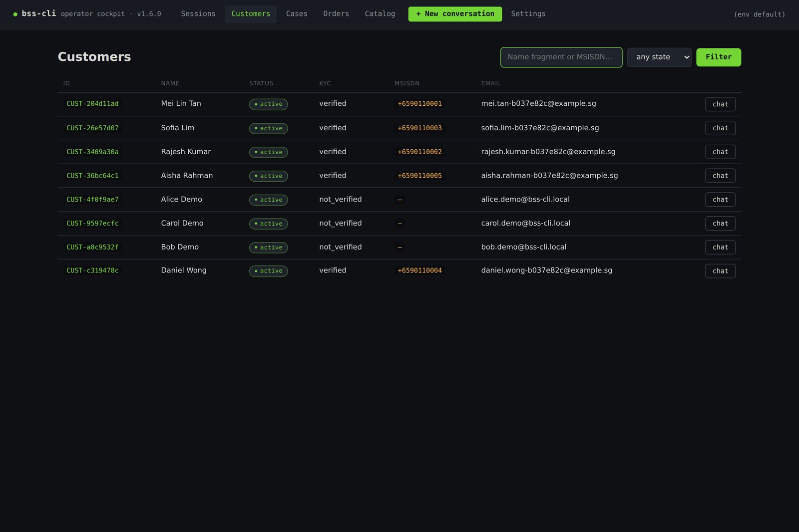Click the not_verified KYC value for Carol Demo
The width and height of the screenshot is (799, 532).
(x=340, y=224)
